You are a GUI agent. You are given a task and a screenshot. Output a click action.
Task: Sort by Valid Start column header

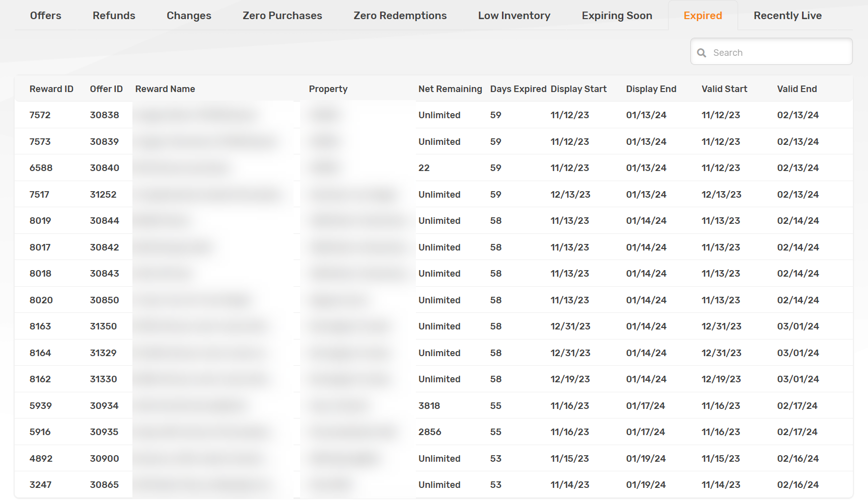[724, 89]
